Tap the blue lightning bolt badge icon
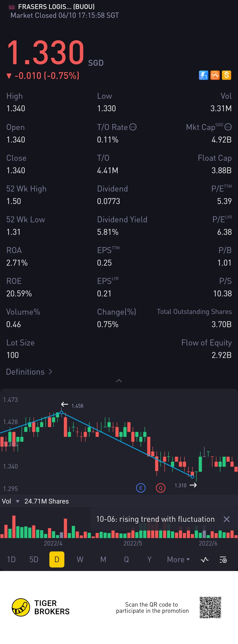The width and height of the screenshot is (238, 644). 203,75
